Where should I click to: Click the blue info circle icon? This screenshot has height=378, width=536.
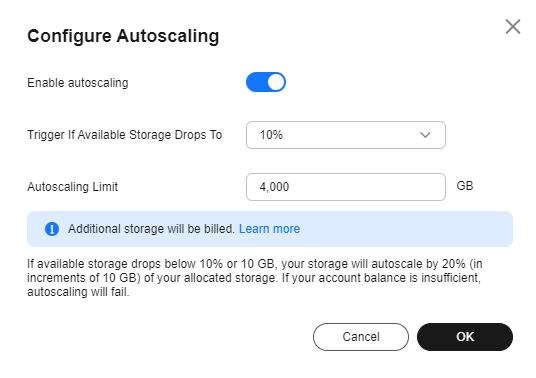click(52, 229)
